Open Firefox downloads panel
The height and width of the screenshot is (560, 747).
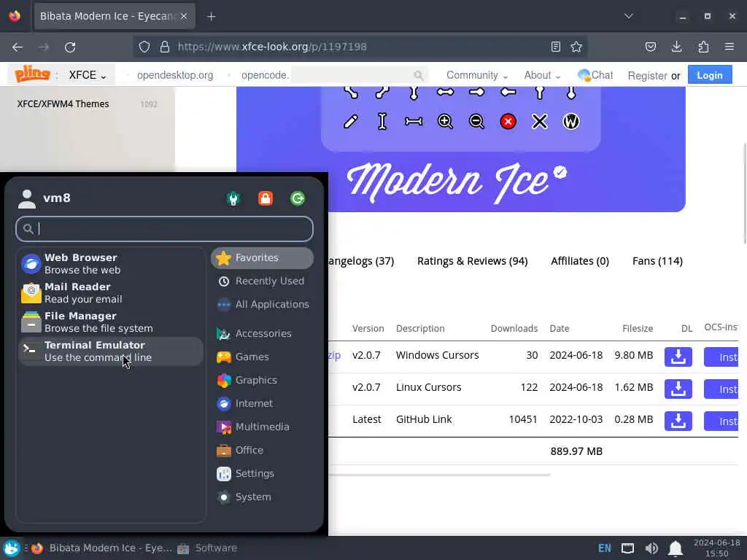click(x=676, y=47)
